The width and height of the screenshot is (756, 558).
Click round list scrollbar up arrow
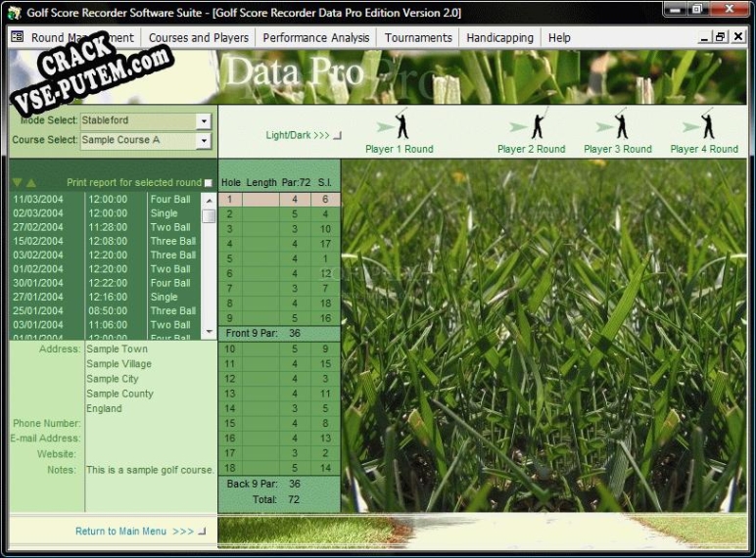point(209,200)
